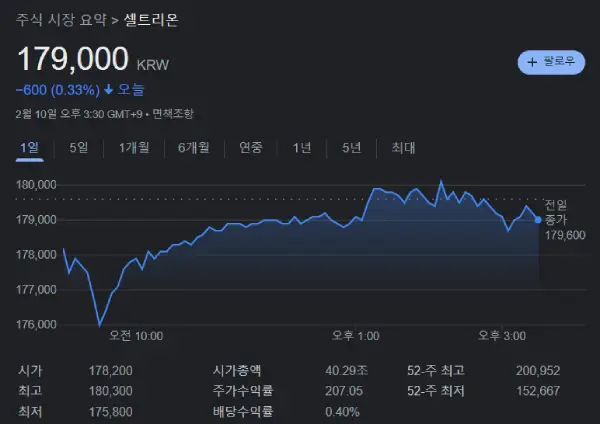Click the 전일 종가 179,600 label

click(565, 220)
